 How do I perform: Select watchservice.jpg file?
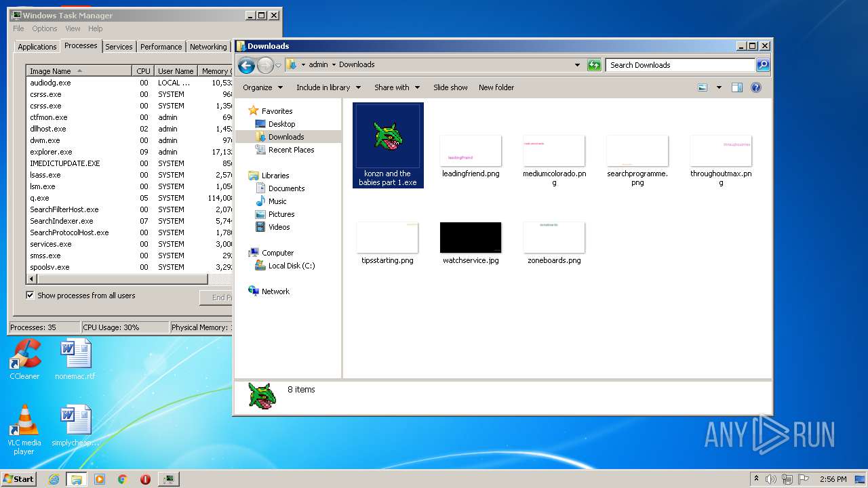pyautogui.click(x=471, y=243)
